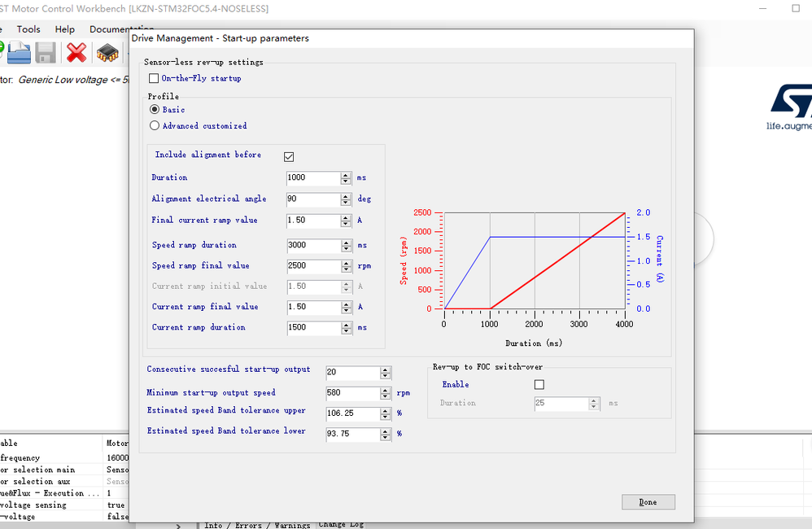Click Consecutive succesful start-up output field

[352, 373]
